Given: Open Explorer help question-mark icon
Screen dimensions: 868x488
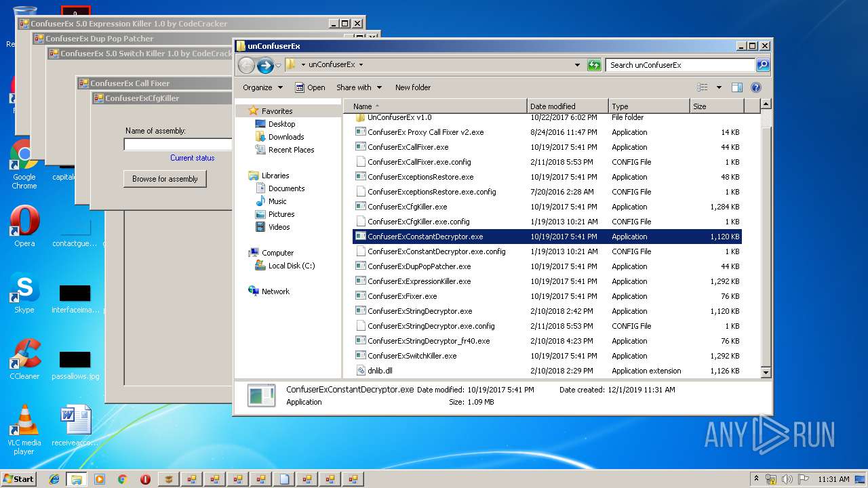Looking at the screenshot, I should click(x=756, y=87).
